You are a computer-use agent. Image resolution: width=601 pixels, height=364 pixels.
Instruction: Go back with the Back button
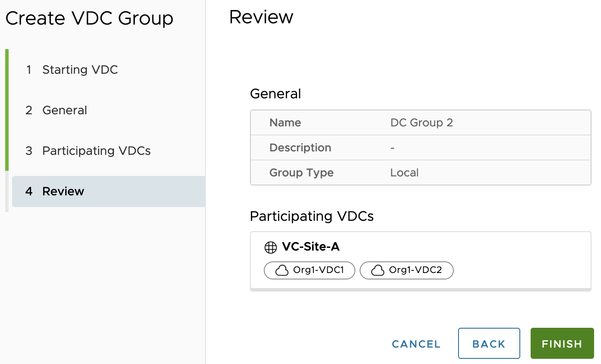point(489,344)
